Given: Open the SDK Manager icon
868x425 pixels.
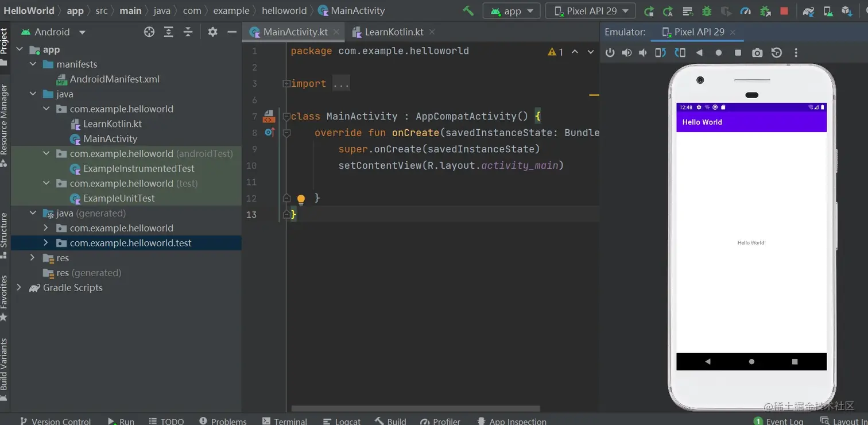Looking at the screenshot, I should (x=847, y=11).
